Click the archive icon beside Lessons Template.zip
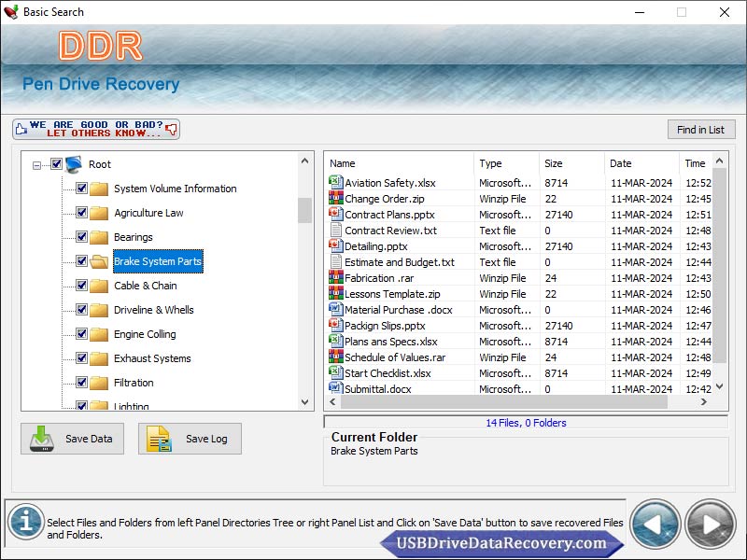 tap(336, 293)
